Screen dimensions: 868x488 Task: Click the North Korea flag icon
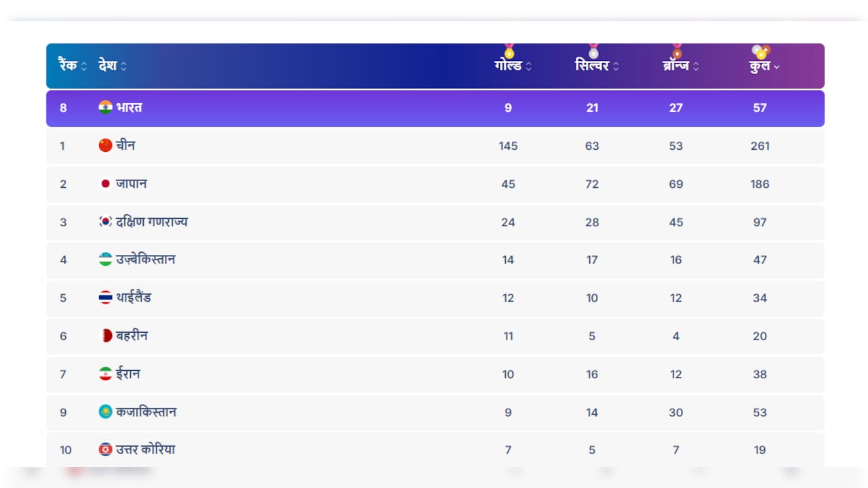tap(105, 449)
